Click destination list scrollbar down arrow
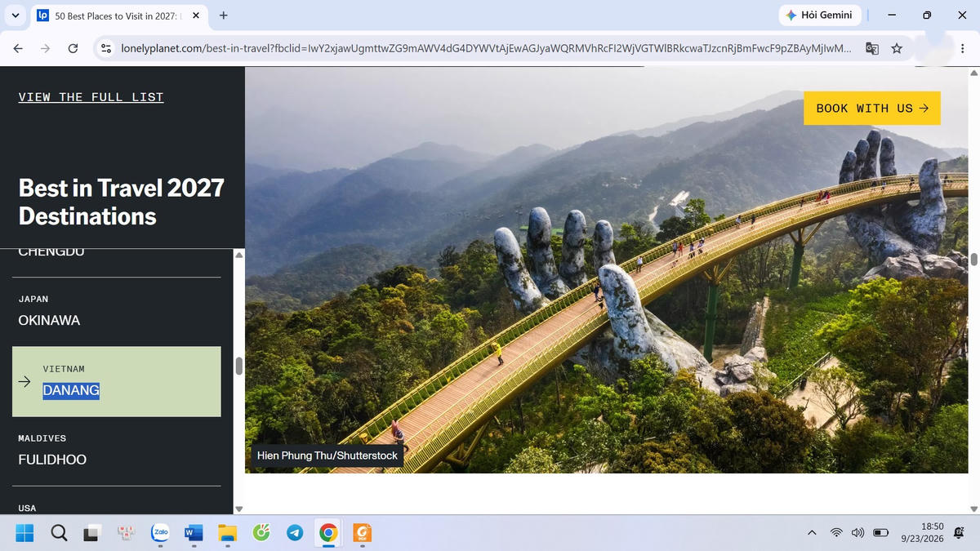The height and width of the screenshot is (551, 980). 239,509
